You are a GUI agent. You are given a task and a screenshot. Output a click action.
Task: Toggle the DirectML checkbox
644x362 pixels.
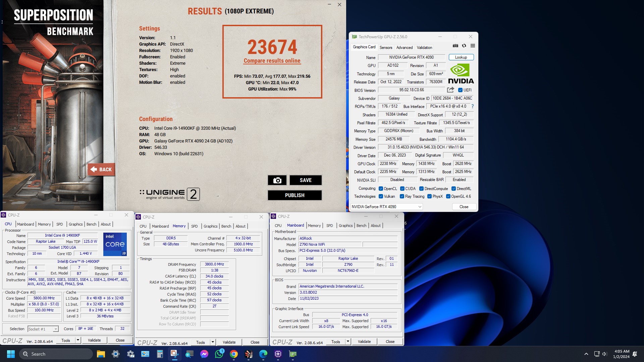[453, 189]
